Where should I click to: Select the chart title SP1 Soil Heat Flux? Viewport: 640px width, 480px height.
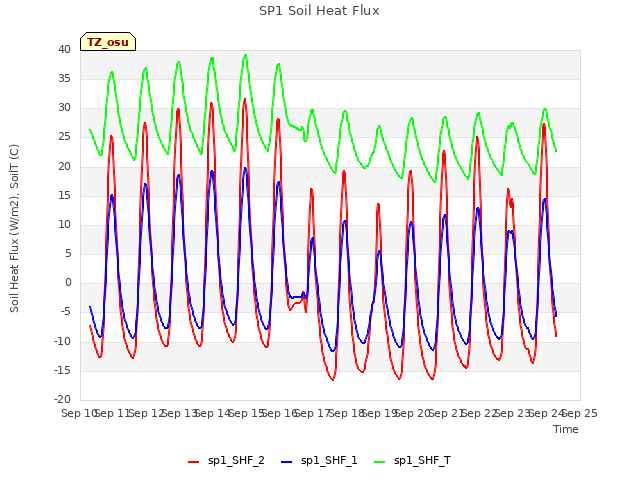click(x=319, y=11)
